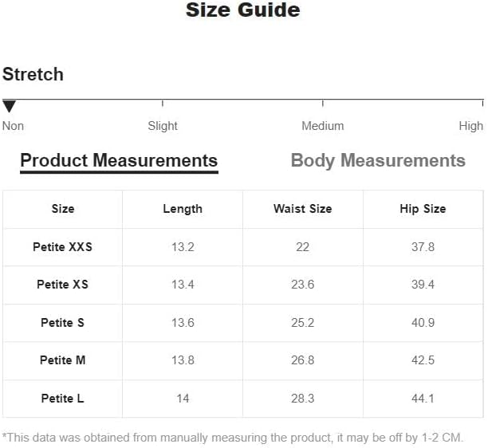Switch to the Body Measurements tab
488x448 pixels.
378,160
